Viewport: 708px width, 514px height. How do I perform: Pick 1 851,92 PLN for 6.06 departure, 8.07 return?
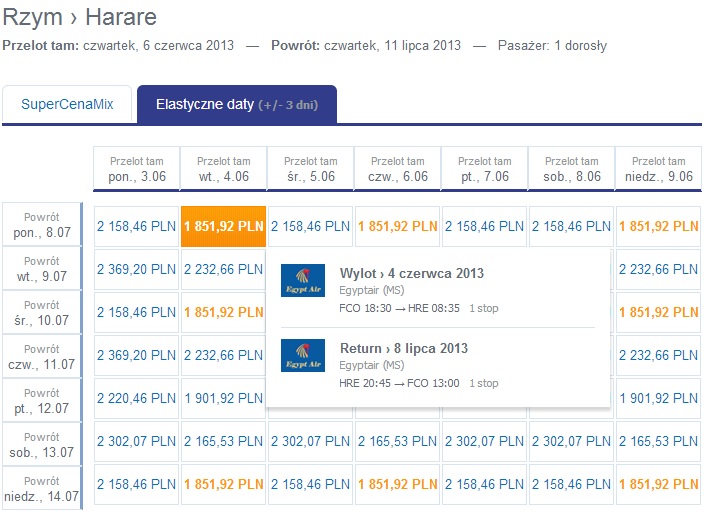pos(398,226)
